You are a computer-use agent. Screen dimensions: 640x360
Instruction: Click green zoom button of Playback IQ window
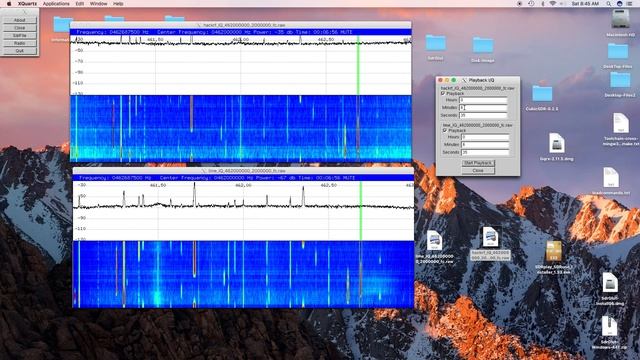[453, 80]
